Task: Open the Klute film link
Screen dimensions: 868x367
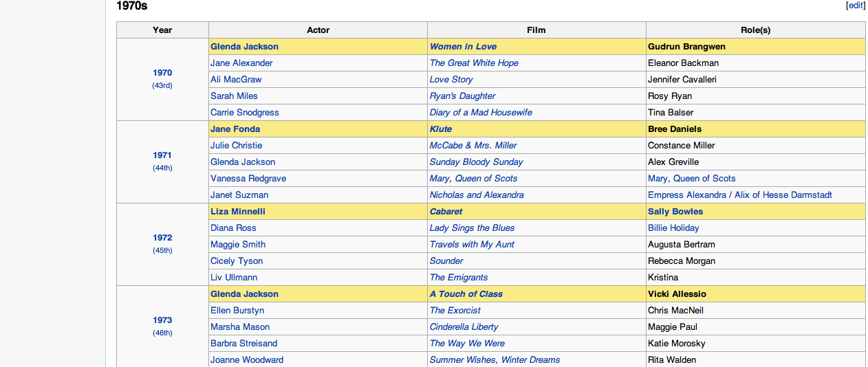Action: point(441,129)
